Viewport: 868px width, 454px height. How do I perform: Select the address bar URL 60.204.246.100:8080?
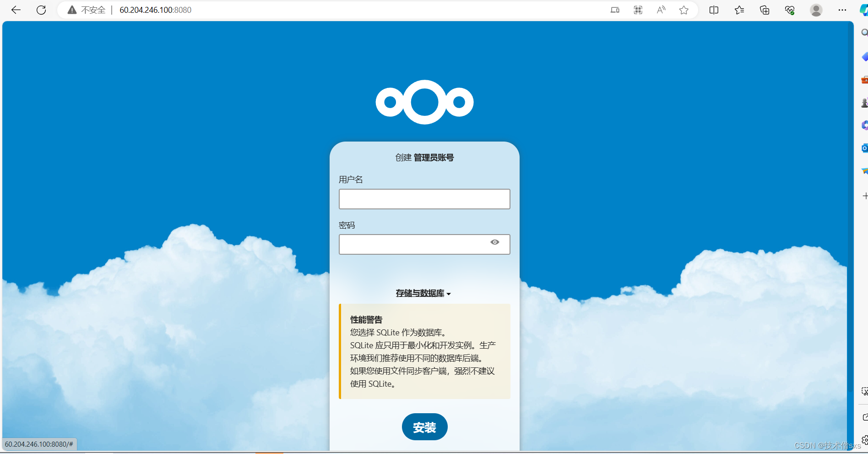[x=156, y=10]
